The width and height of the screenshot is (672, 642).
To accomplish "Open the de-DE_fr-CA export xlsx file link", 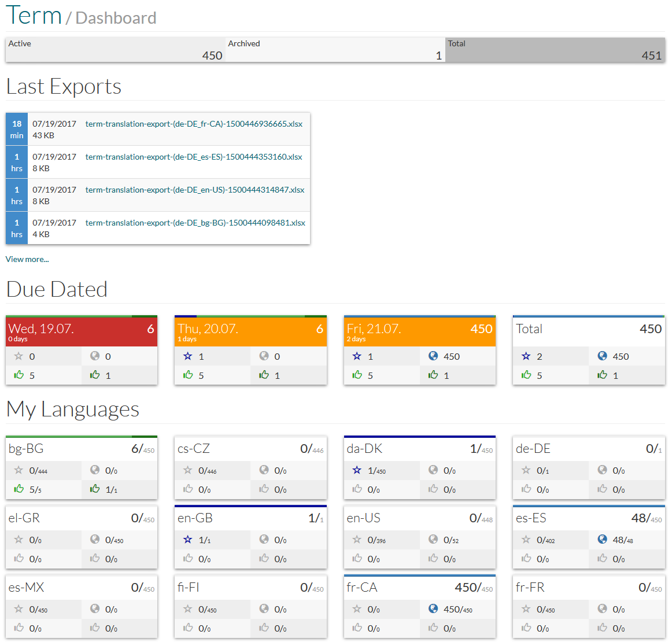I will [194, 124].
